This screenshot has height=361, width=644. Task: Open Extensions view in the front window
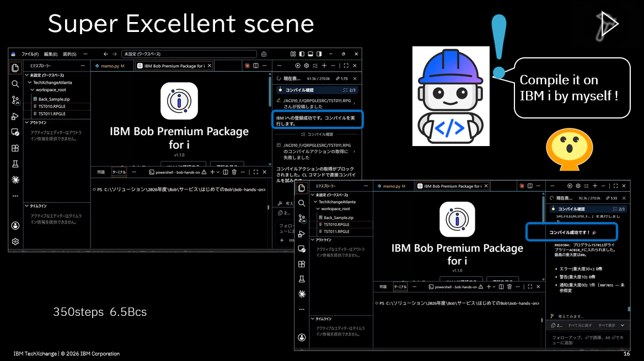click(x=302, y=264)
